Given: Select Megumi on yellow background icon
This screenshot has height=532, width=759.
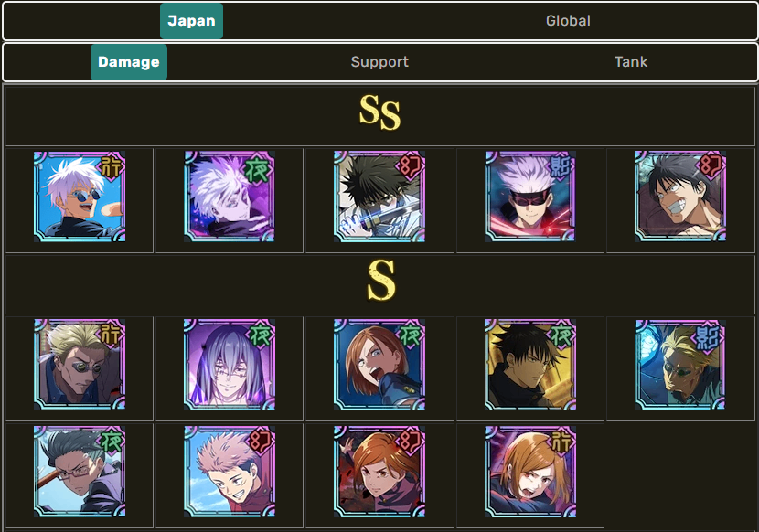Looking at the screenshot, I should 530,365.
